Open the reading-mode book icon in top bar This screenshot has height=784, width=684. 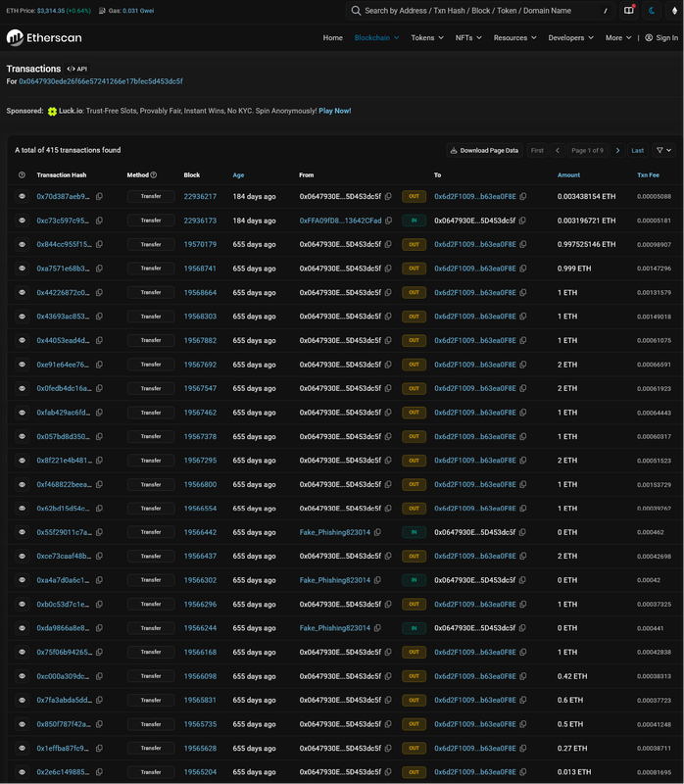click(x=628, y=11)
